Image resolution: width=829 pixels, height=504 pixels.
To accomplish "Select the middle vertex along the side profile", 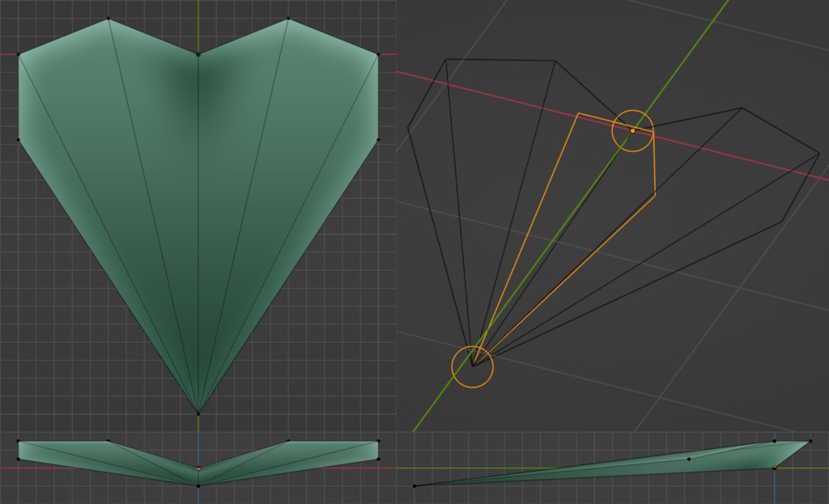I will [x=688, y=459].
